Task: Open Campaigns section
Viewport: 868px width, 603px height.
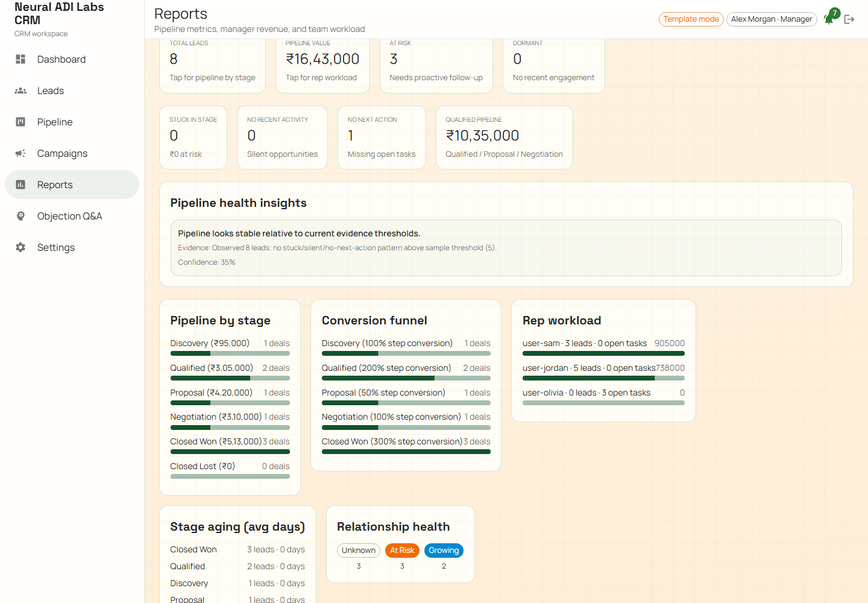Action: [72, 153]
